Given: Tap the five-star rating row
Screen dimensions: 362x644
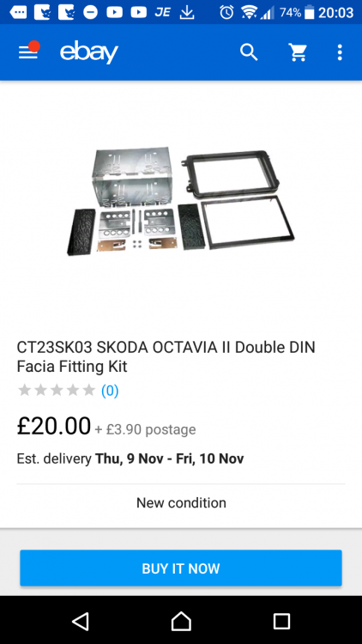Looking at the screenshot, I should [57, 390].
